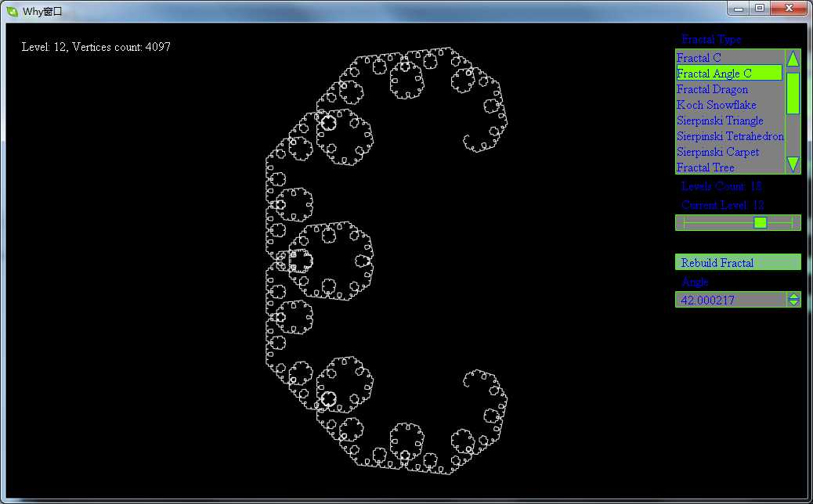Click the Rebuild Fractal button

point(738,263)
